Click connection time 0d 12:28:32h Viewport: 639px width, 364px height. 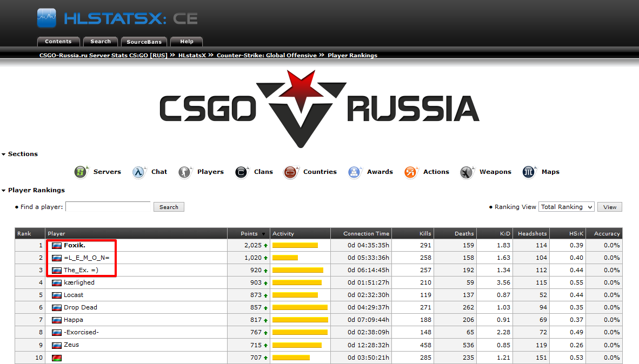point(368,345)
